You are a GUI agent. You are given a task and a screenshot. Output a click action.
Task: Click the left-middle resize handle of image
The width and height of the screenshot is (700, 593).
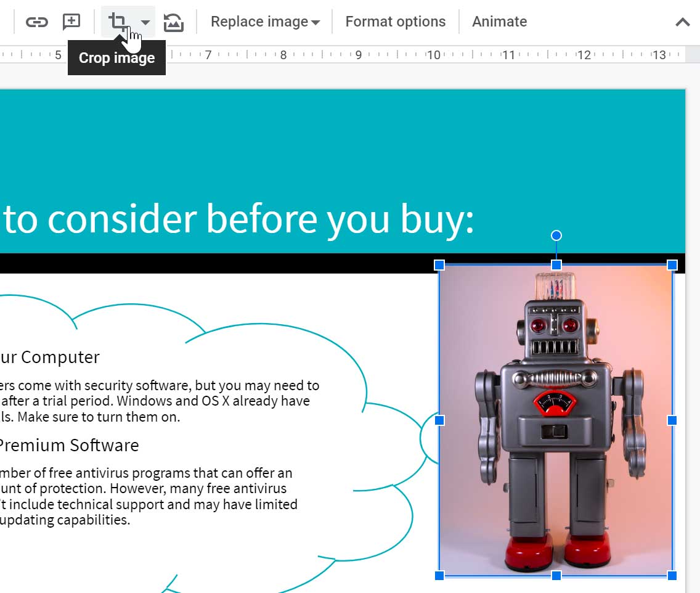[439, 420]
